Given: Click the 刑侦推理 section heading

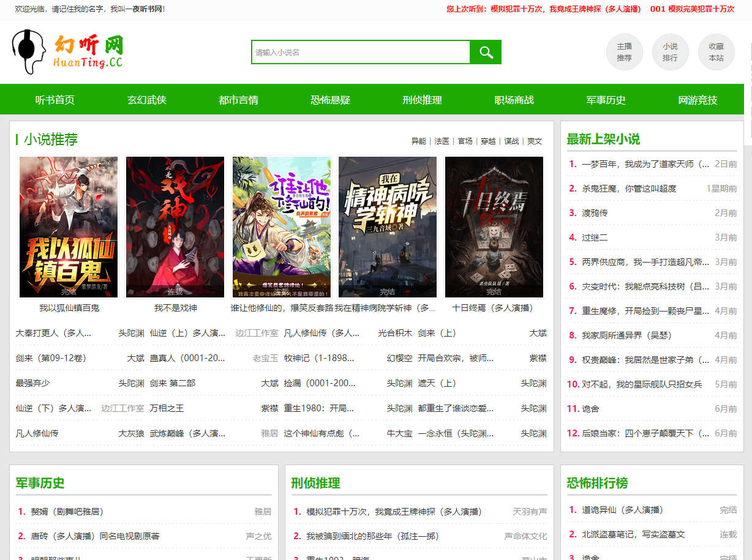Looking at the screenshot, I should (x=315, y=483).
